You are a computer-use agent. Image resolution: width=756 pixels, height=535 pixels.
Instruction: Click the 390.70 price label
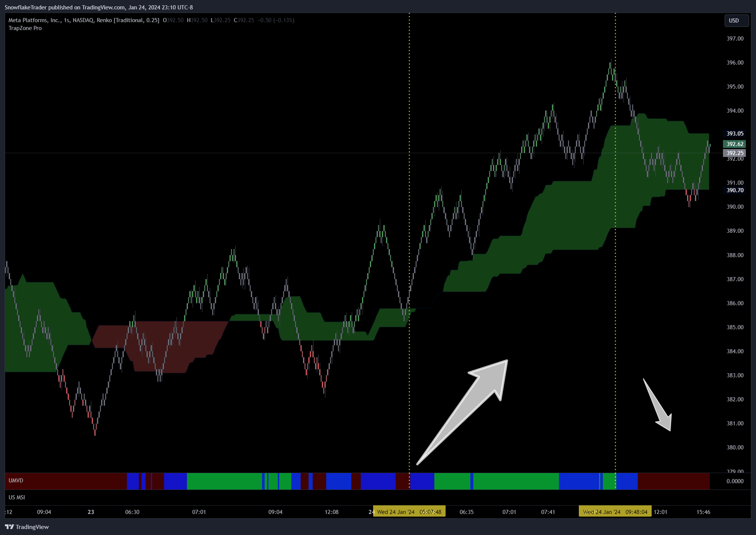click(735, 190)
